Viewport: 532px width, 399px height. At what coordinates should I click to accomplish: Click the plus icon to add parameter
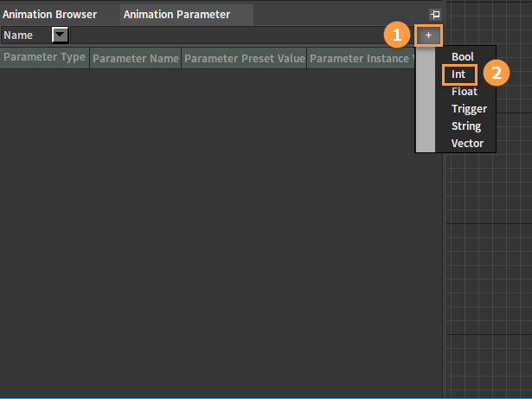tap(428, 35)
